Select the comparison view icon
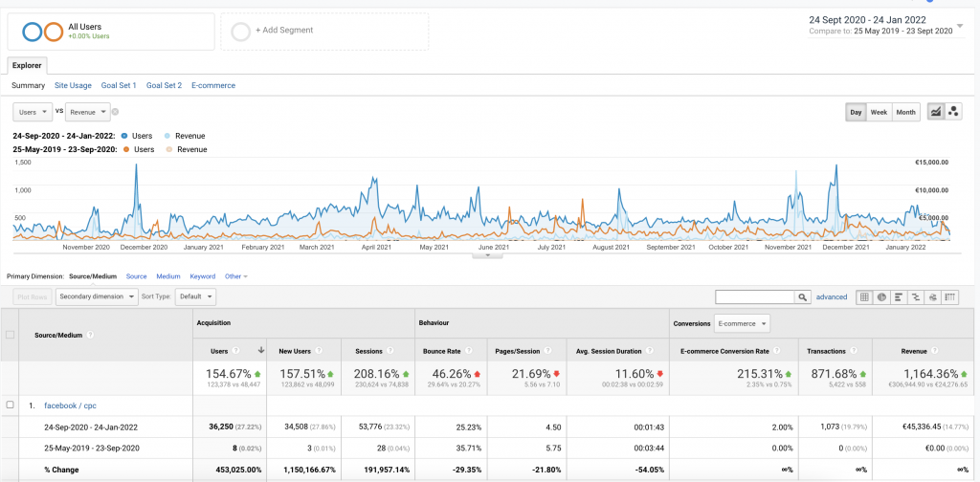 pos(916,297)
